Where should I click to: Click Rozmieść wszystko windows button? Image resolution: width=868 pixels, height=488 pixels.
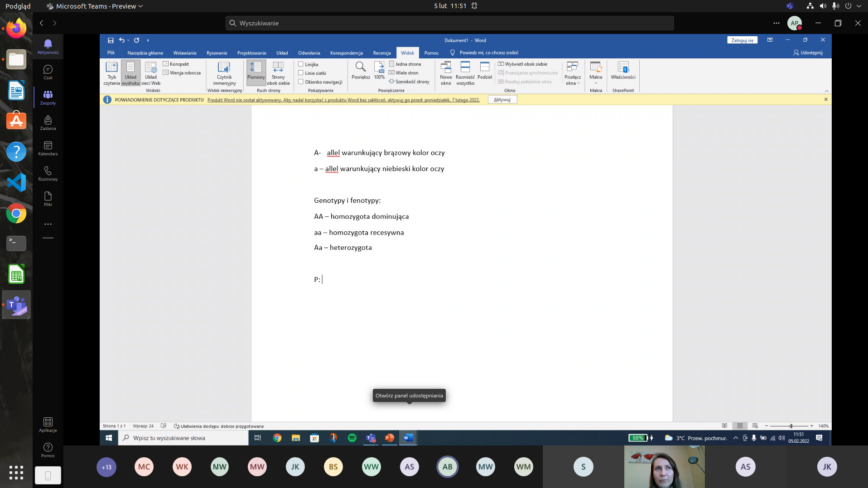coord(465,73)
